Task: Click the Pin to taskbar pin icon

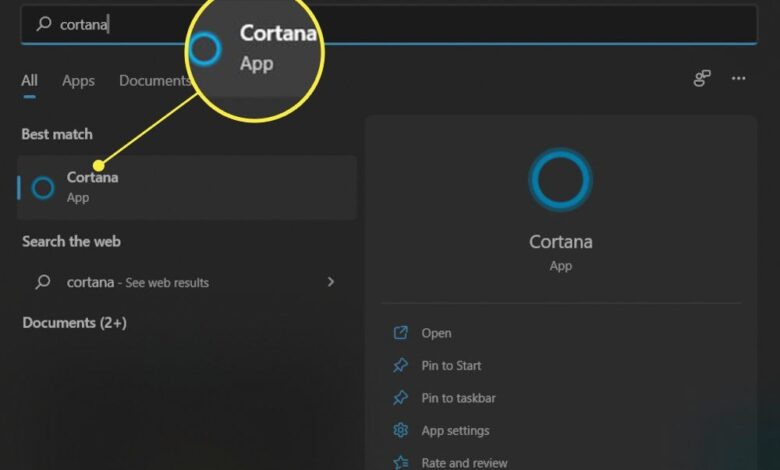Action: pos(400,398)
